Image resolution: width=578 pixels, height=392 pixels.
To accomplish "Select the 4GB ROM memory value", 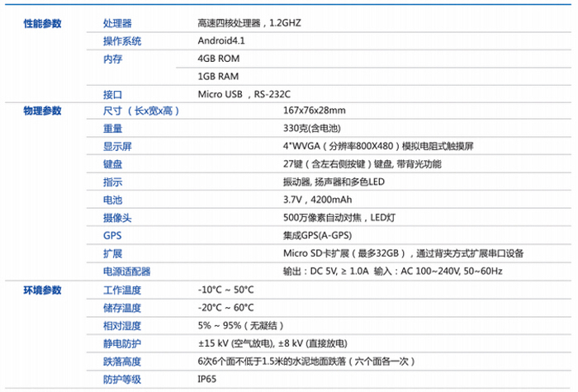I will coord(219,59).
